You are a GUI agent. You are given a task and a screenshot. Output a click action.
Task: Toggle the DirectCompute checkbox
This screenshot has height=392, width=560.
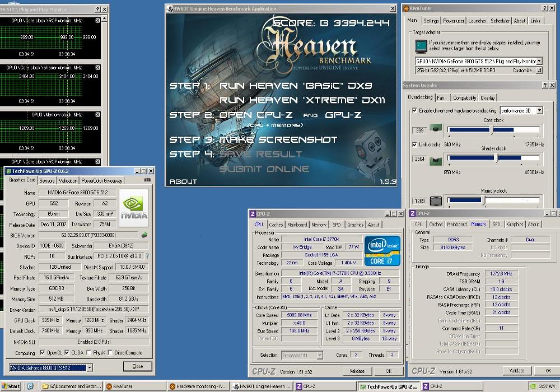[x=110, y=352]
